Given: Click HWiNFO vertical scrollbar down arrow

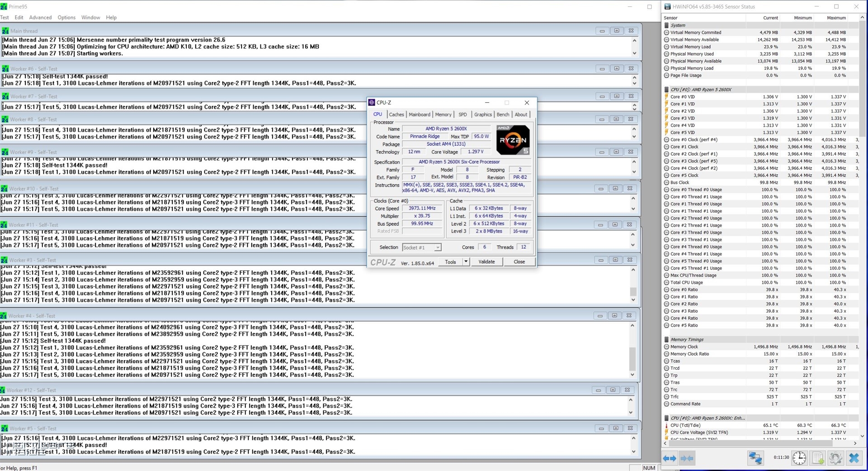Looking at the screenshot, I should coord(862,436).
